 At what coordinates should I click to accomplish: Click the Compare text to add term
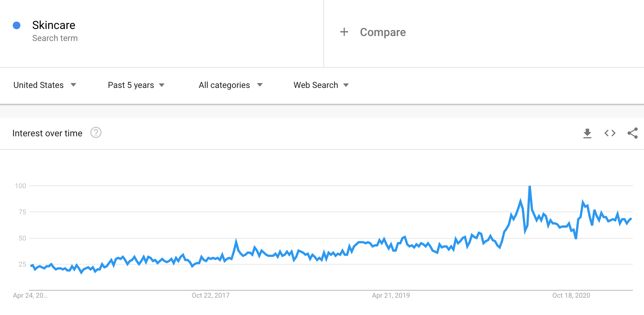coord(383,32)
